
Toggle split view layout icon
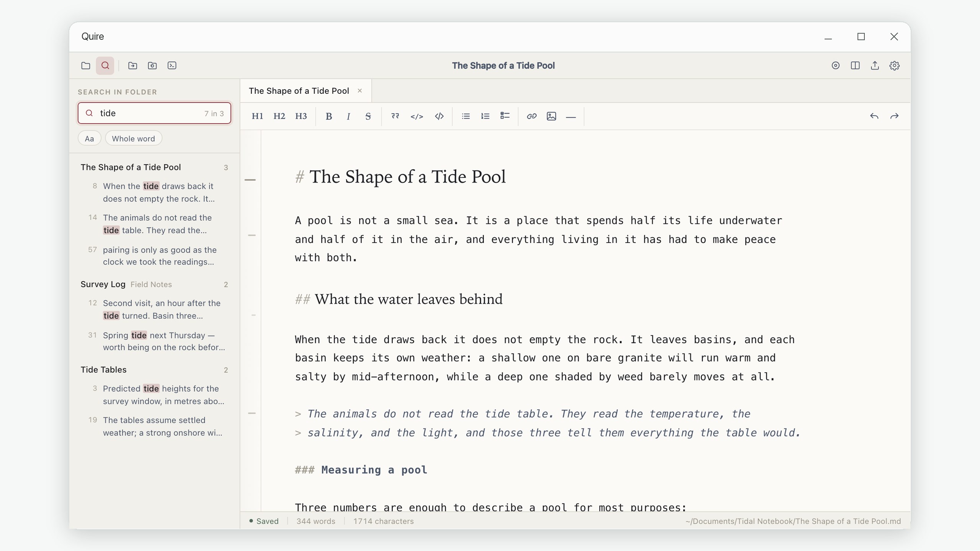855,65
